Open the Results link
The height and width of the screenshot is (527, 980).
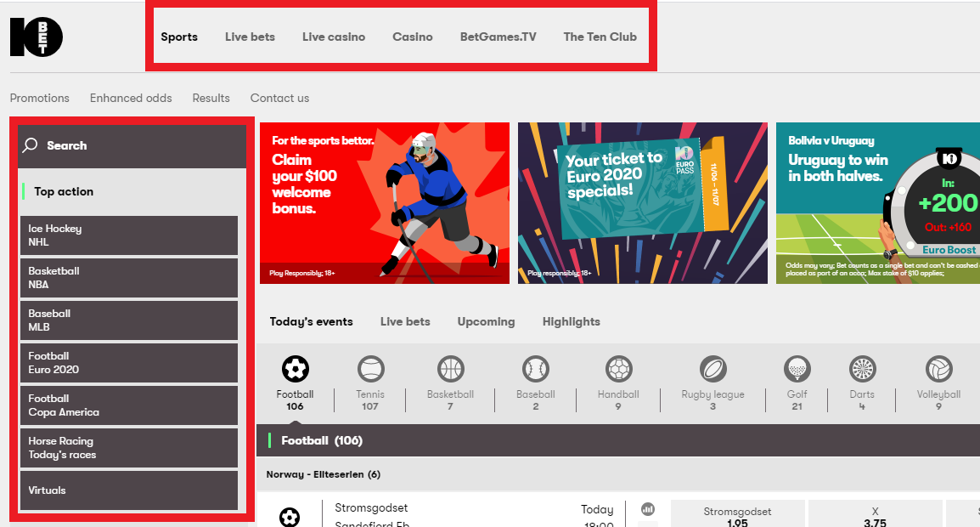[x=211, y=99]
